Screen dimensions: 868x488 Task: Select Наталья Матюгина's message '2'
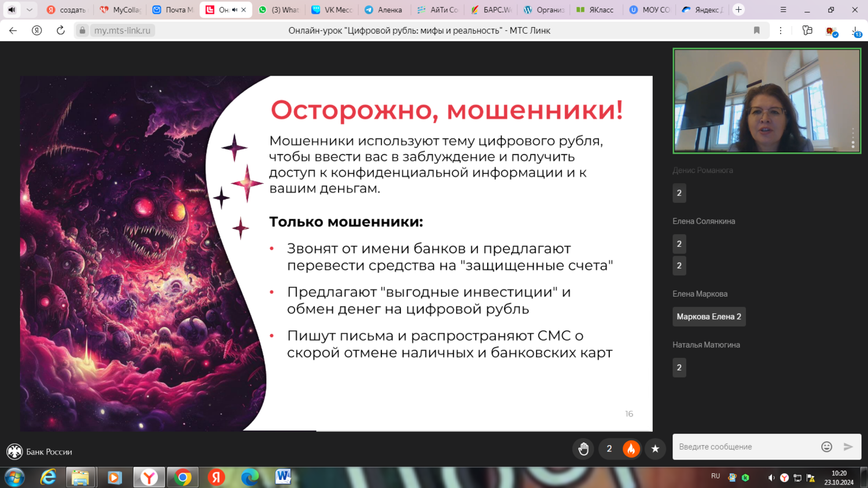pyautogui.click(x=679, y=368)
